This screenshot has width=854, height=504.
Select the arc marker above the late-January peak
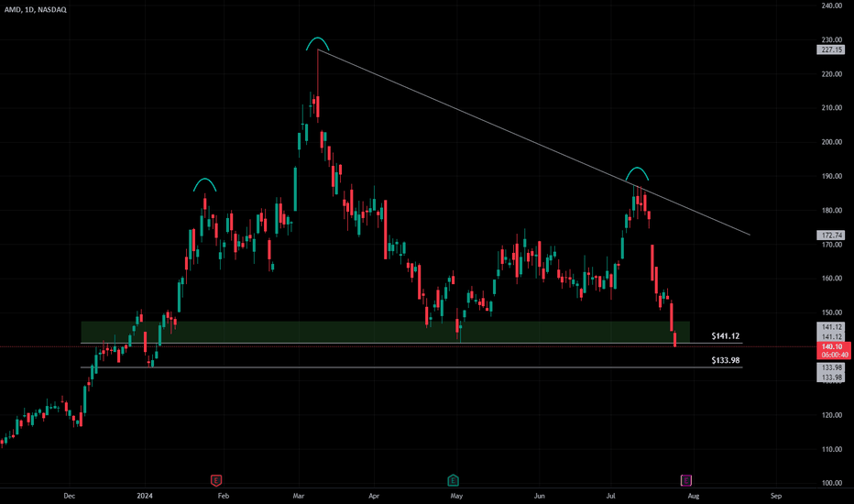point(204,183)
